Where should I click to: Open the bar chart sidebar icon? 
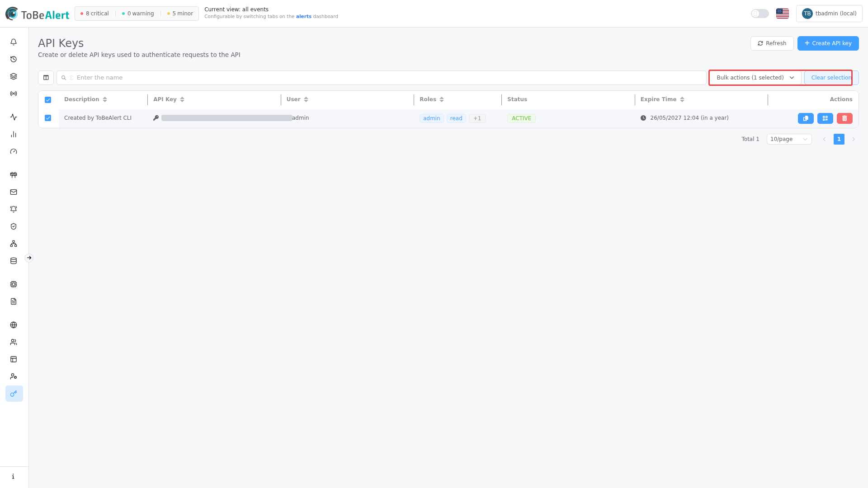click(x=14, y=134)
